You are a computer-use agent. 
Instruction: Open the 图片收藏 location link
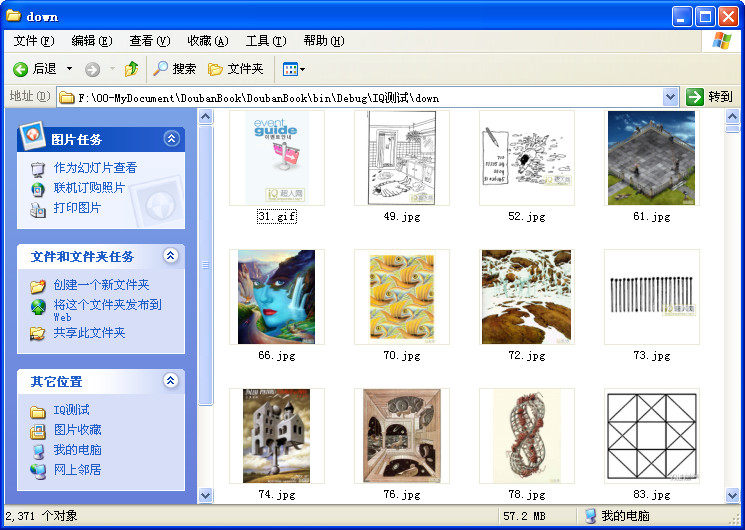tap(77, 430)
